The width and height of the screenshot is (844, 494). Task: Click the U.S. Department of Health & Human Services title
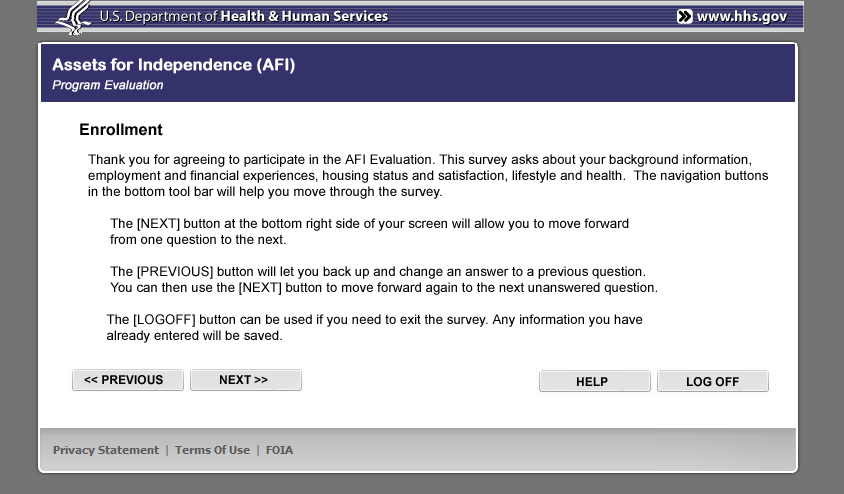tap(243, 16)
